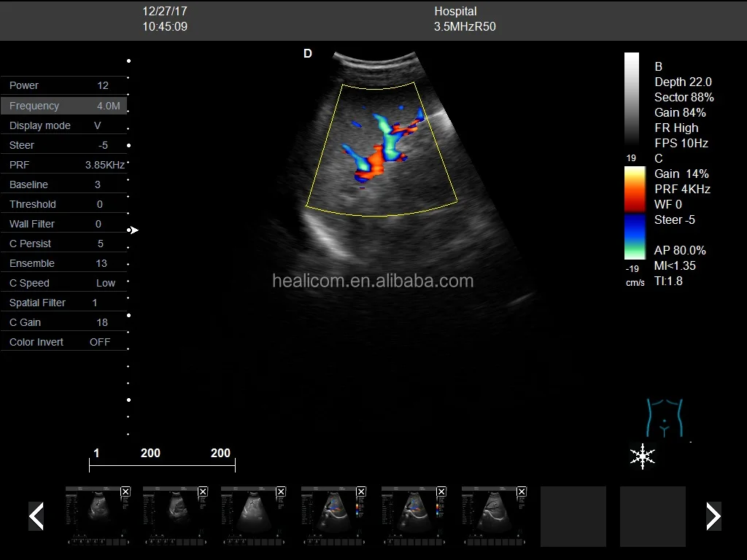
Task: Click the C Gain parameter row
Action: (x=63, y=322)
